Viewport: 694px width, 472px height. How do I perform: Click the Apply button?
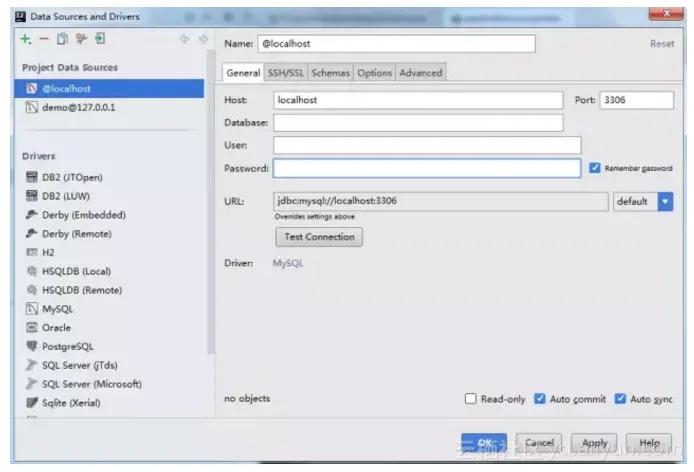coord(594,442)
